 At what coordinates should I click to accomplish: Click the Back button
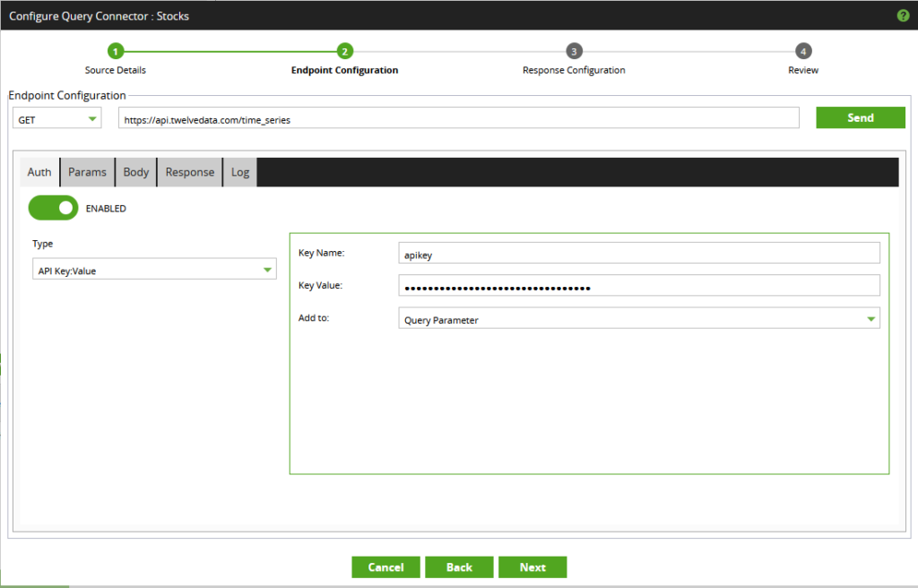click(x=459, y=566)
